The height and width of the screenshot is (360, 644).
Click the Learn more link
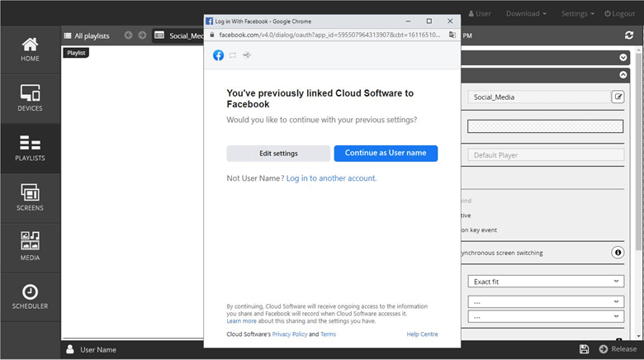pyautogui.click(x=241, y=321)
